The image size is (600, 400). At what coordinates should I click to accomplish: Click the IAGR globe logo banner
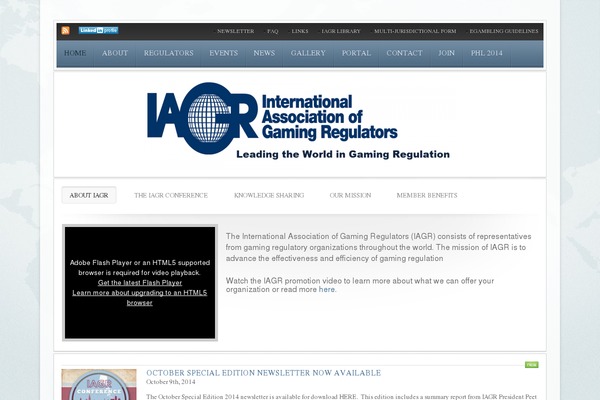[x=298, y=121]
